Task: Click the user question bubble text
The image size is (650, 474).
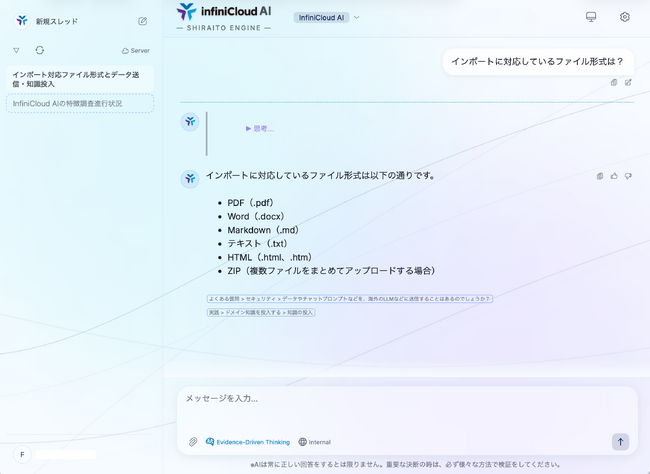Action: [x=538, y=62]
